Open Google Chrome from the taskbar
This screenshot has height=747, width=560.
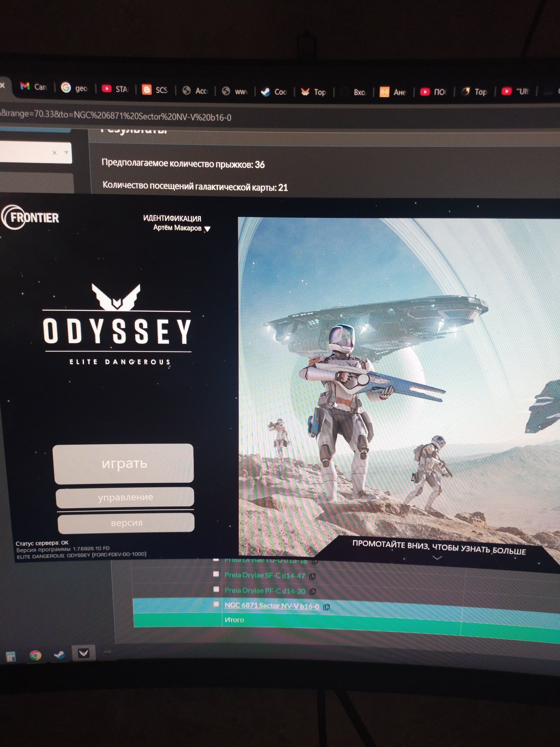click(x=35, y=655)
